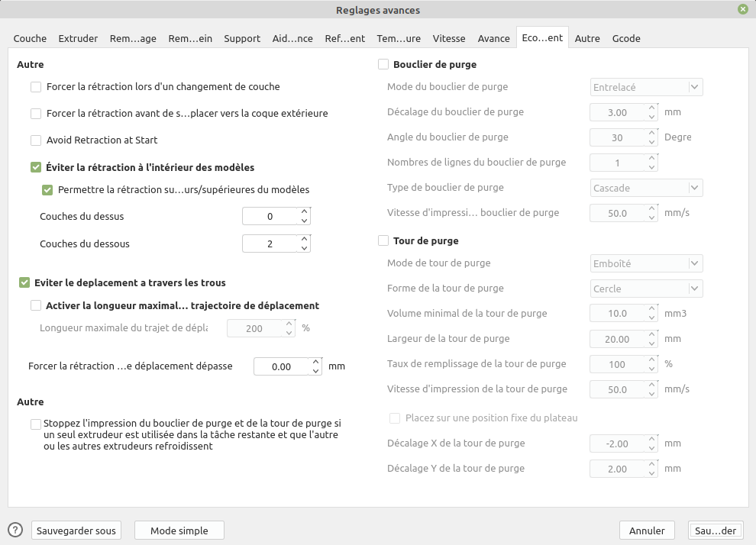Open the Rem...ein tab

click(190, 39)
